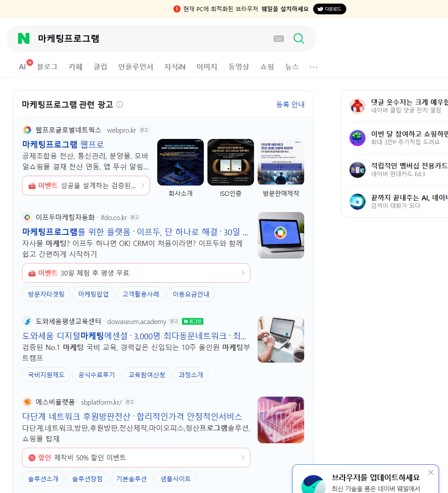Switch to the 뉴스 tab
This screenshot has width=448, height=493.
[292, 67]
